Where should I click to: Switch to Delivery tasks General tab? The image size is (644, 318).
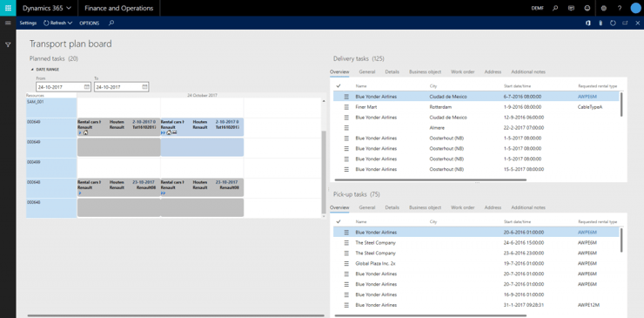pos(366,71)
